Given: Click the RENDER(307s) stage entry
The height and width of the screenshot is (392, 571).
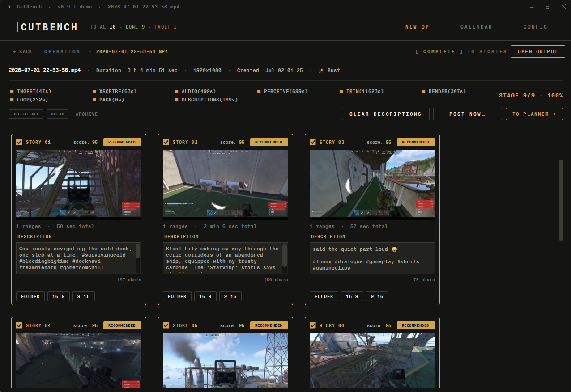Looking at the screenshot, I should coord(444,91).
